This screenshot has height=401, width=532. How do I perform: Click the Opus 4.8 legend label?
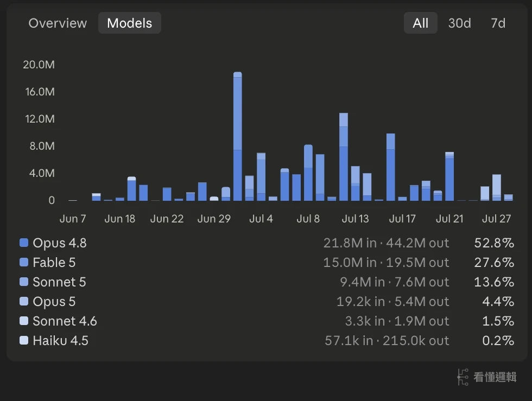tap(60, 243)
